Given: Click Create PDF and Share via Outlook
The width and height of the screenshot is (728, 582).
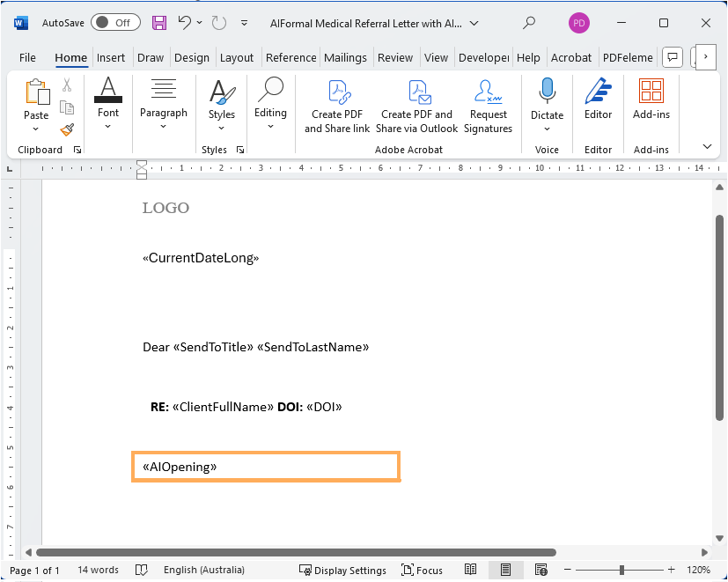Looking at the screenshot, I should pos(416,106).
